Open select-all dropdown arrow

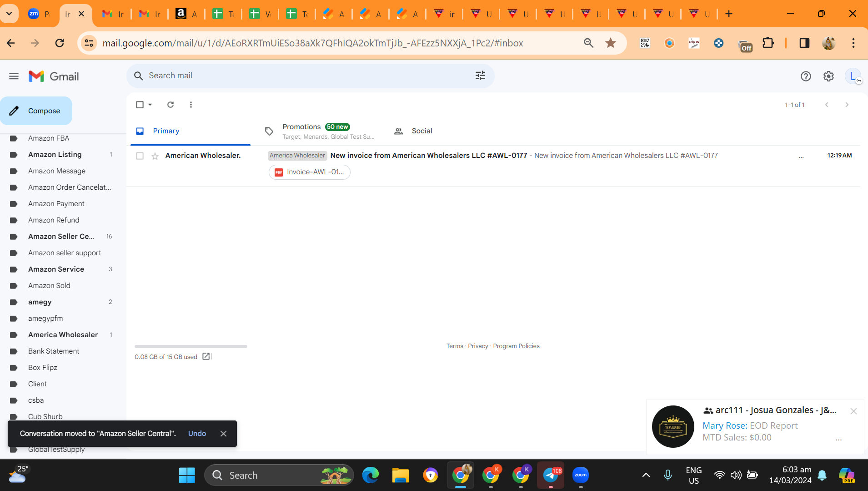coord(150,105)
